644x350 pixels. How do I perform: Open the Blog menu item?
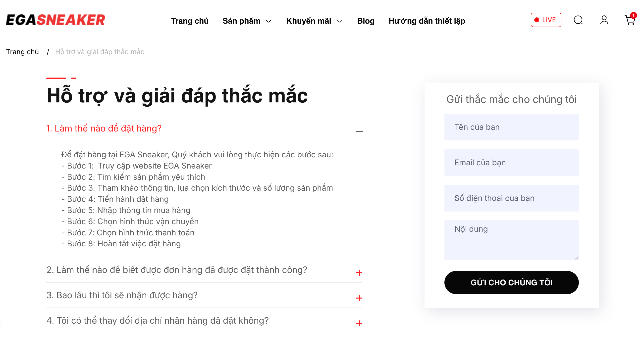(366, 21)
